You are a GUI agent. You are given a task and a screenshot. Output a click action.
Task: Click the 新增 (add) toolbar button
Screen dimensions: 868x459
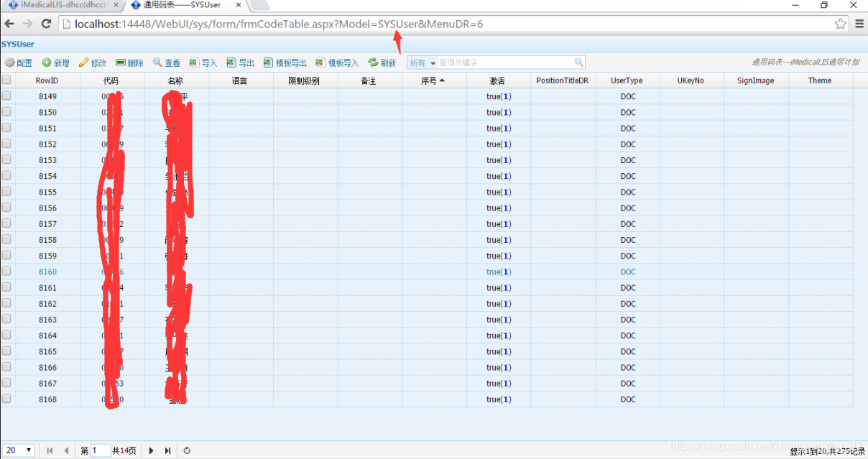(56, 63)
